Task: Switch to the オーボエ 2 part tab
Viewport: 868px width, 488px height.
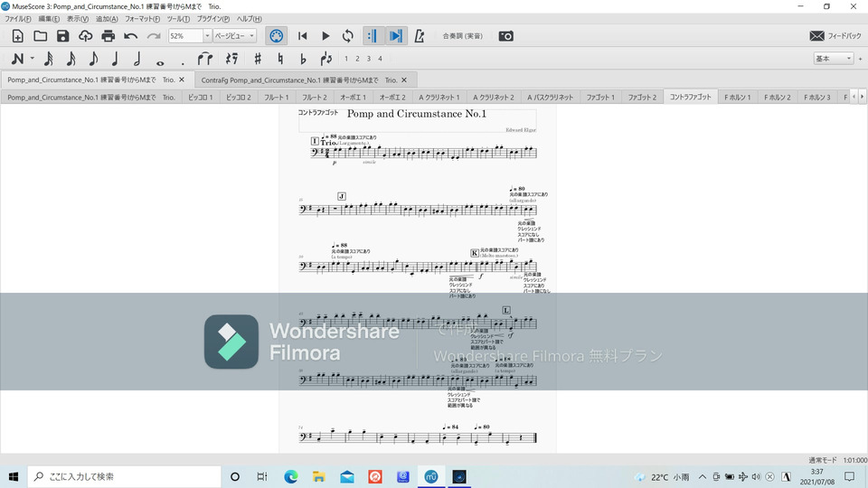Action: pos(392,98)
